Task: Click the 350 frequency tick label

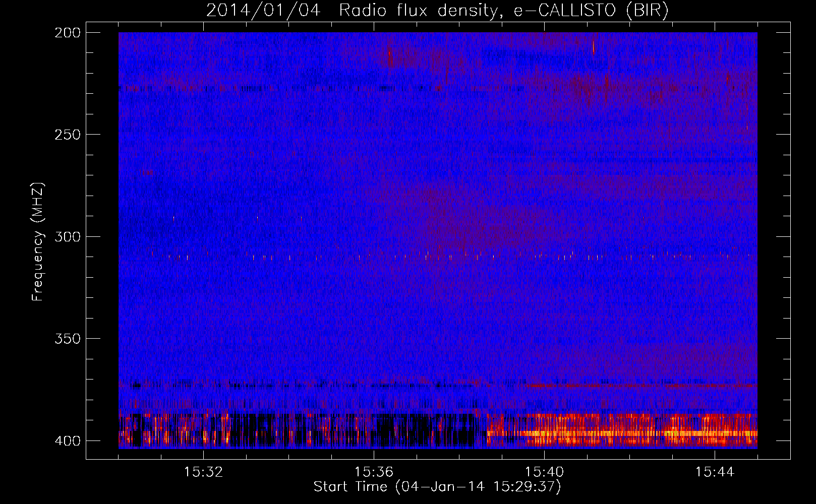Action: coord(68,339)
